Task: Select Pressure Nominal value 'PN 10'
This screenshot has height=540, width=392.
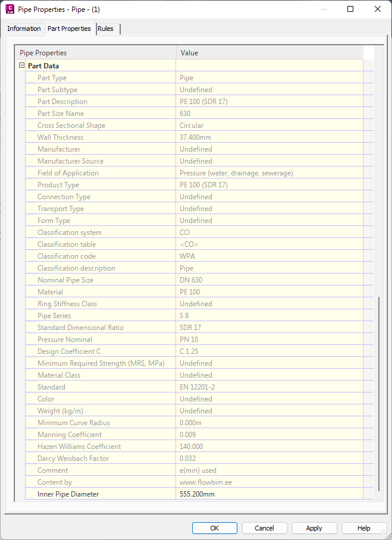Action: pos(189,339)
